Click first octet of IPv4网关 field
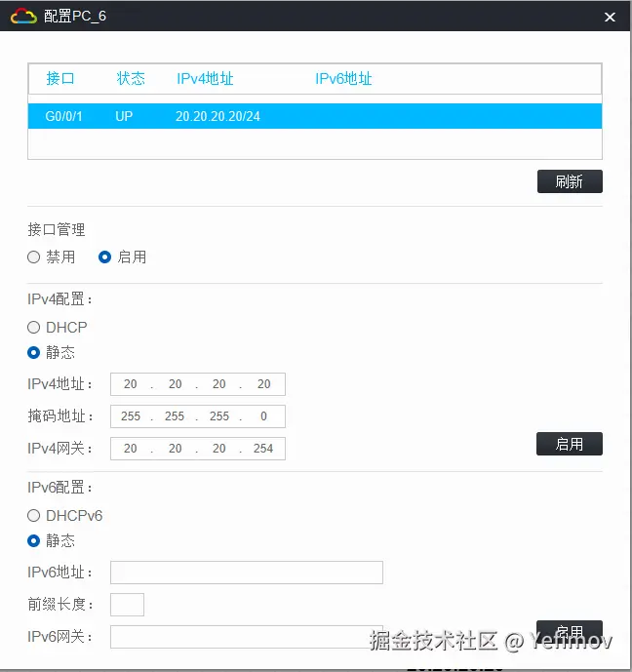This screenshot has height=672, width=632. 131,449
